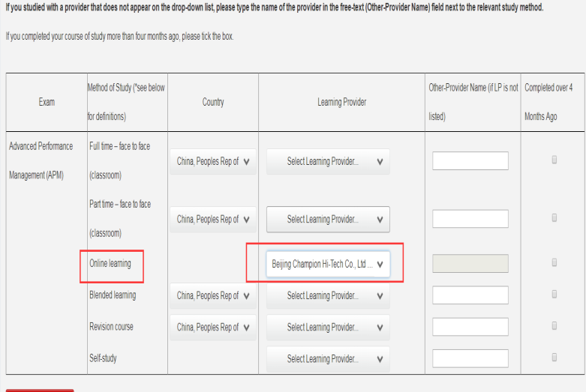The width and height of the screenshot is (586, 392).
Task: Click the 'Exam' column header
Action: point(47,102)
